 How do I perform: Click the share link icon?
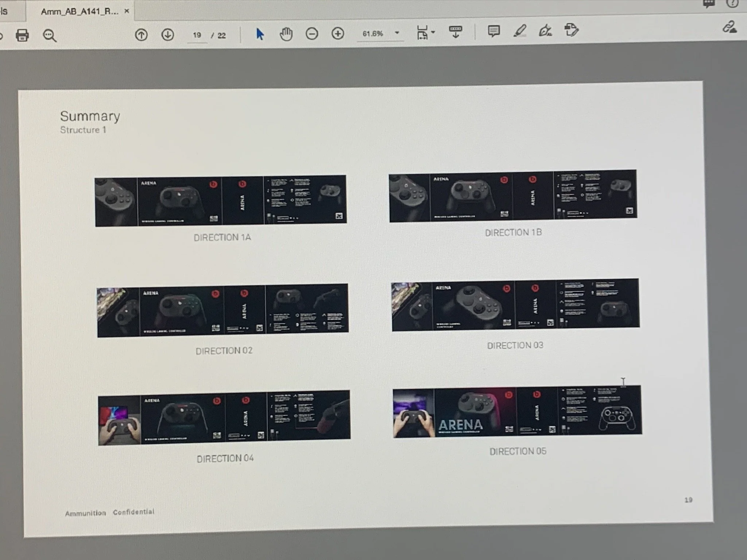[729, 28]
